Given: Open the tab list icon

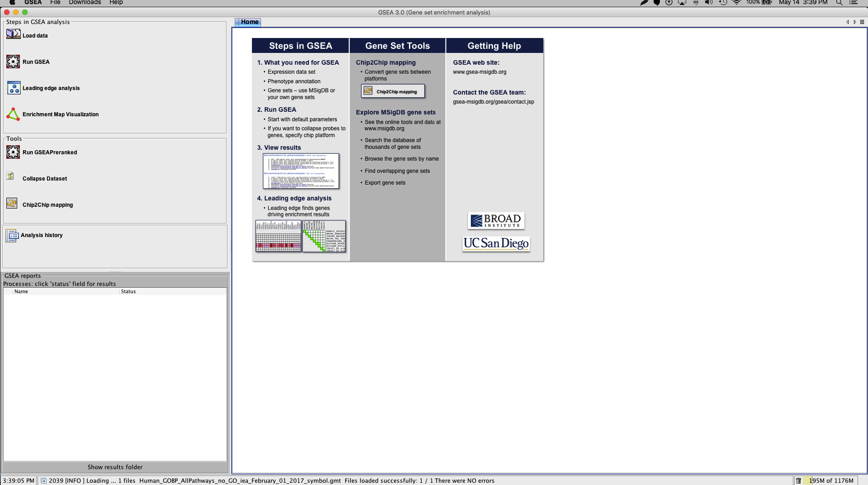Looking at the screenshot, I should point(862,22).
